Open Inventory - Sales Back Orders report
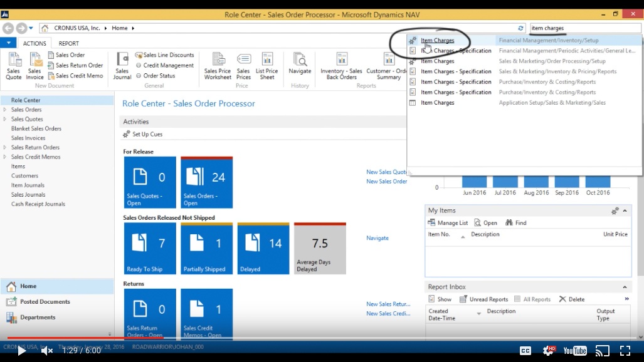This screenshot has width=644, height=362. point(341,66)
